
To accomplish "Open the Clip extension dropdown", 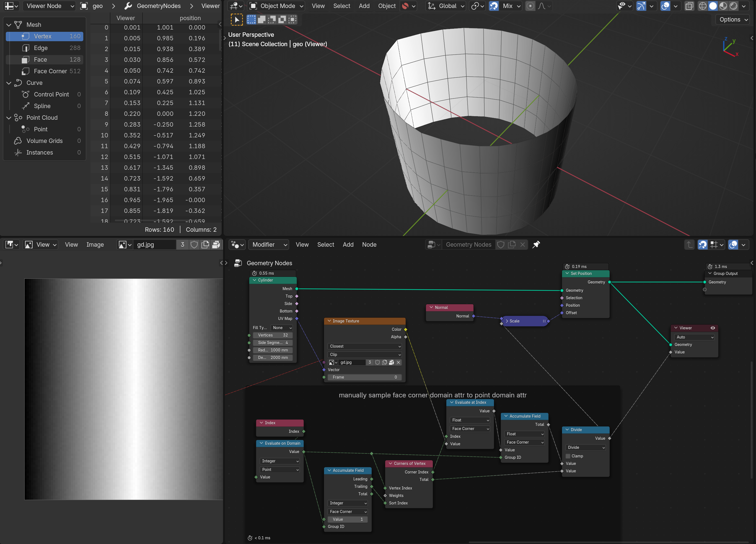I will [365, 355].
